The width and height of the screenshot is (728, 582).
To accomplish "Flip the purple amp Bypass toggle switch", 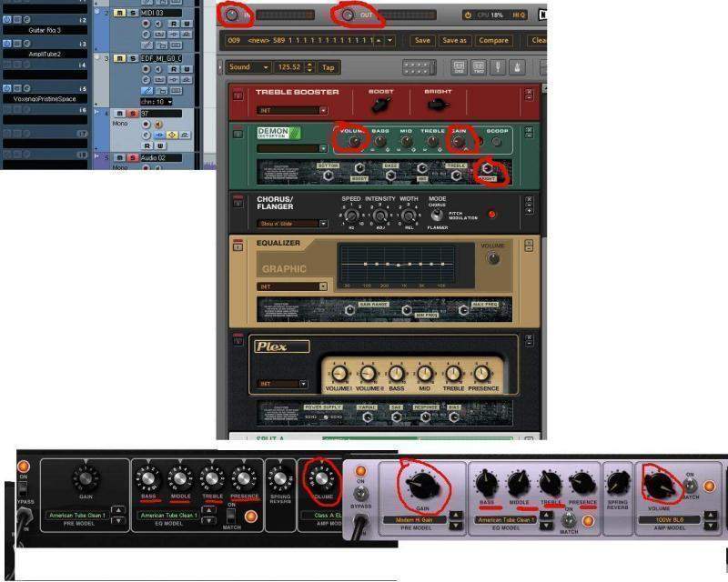I will [361, 492].
